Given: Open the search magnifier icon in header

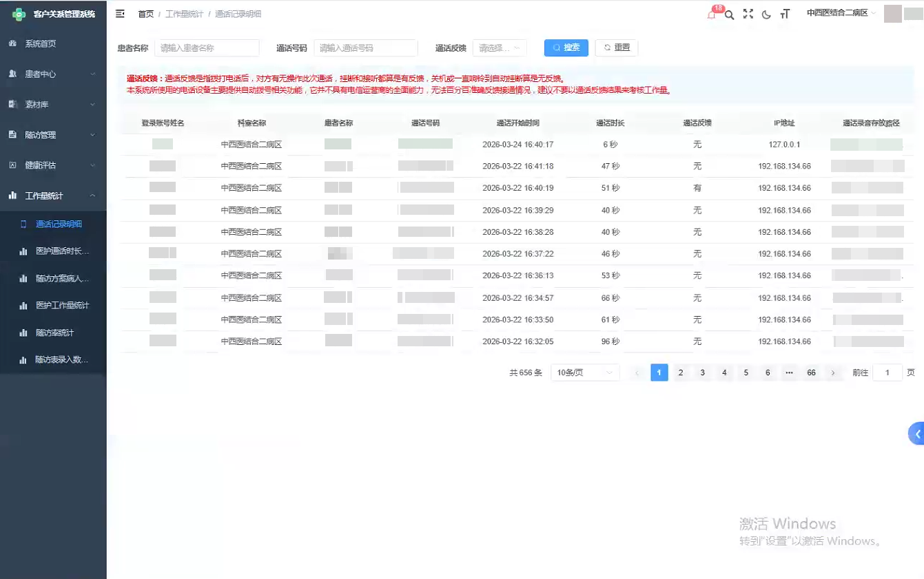Looking at the screenshot, I should click(x=730, y=14).
